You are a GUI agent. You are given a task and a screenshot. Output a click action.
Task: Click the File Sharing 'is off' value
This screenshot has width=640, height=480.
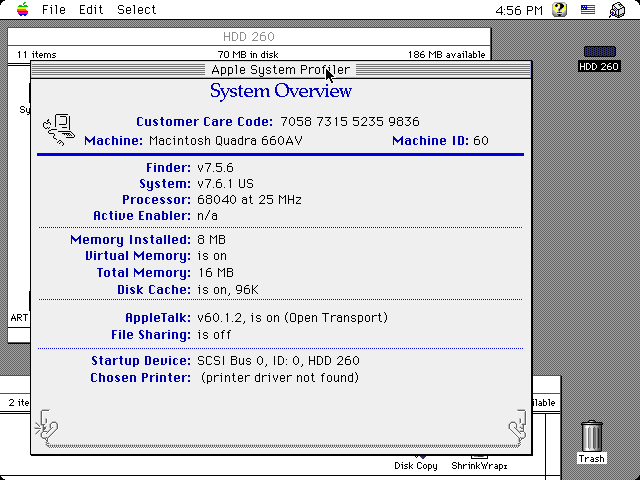pyautogui.click(x=214, y=335)
